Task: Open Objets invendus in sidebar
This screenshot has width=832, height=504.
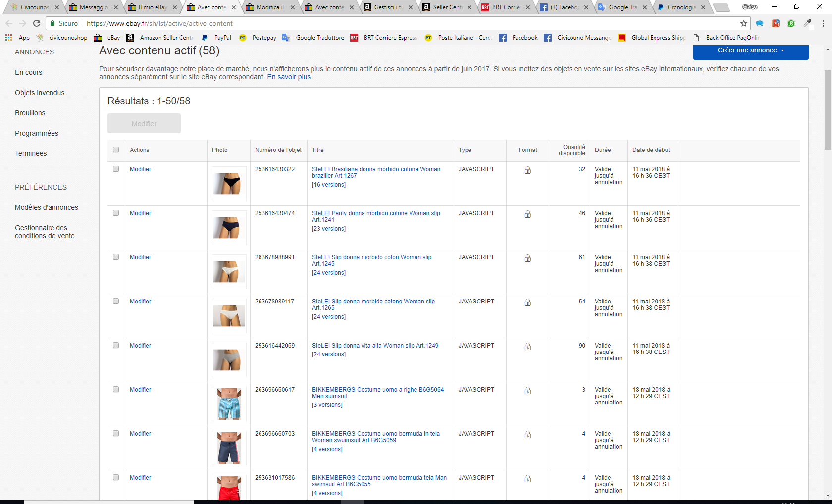Action: (40, 93)
